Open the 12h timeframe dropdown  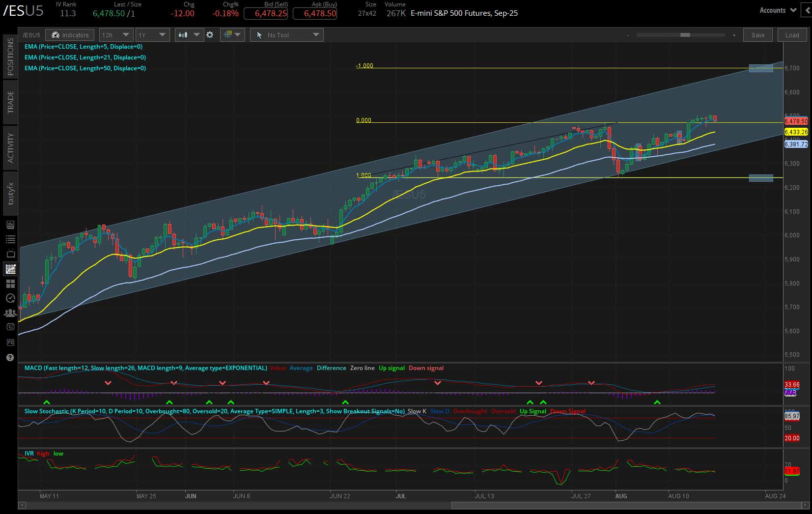coord(116,34)
